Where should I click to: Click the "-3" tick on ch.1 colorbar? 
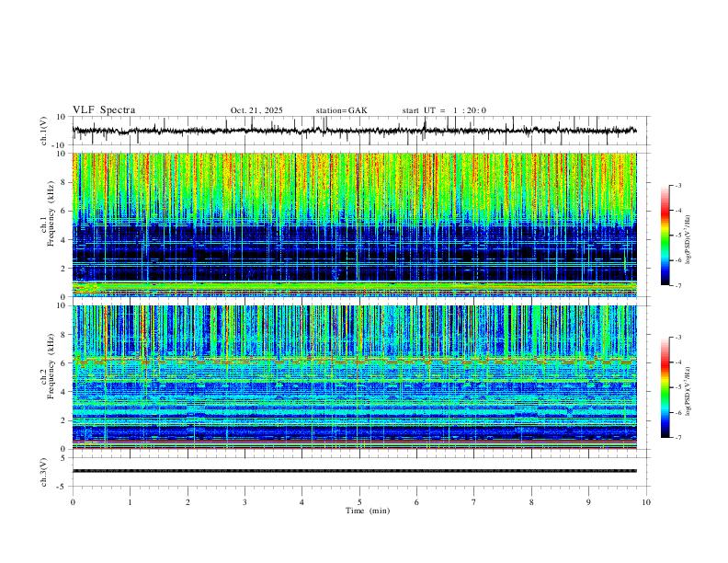[x=678, y=185]
